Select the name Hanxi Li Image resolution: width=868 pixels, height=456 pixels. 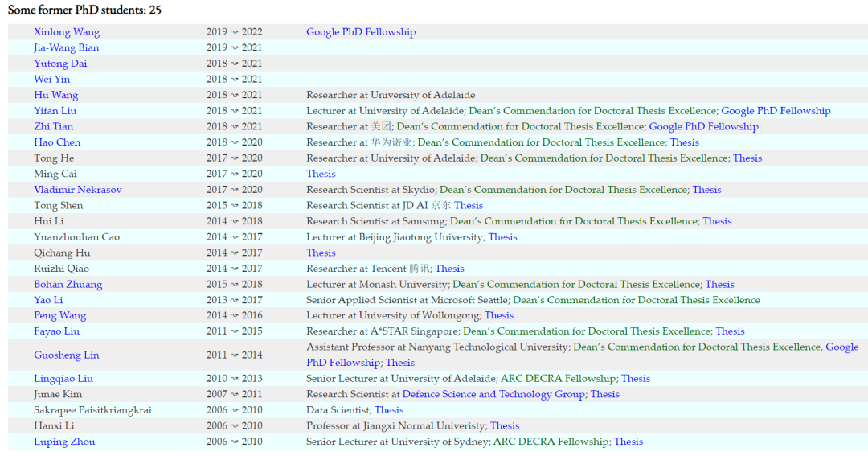(54, 426)
